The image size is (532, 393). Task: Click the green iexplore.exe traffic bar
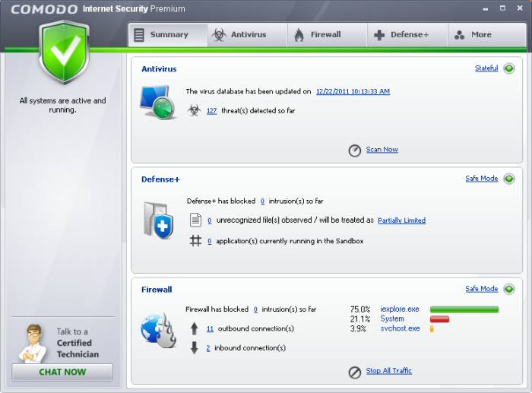pos(464,309)
